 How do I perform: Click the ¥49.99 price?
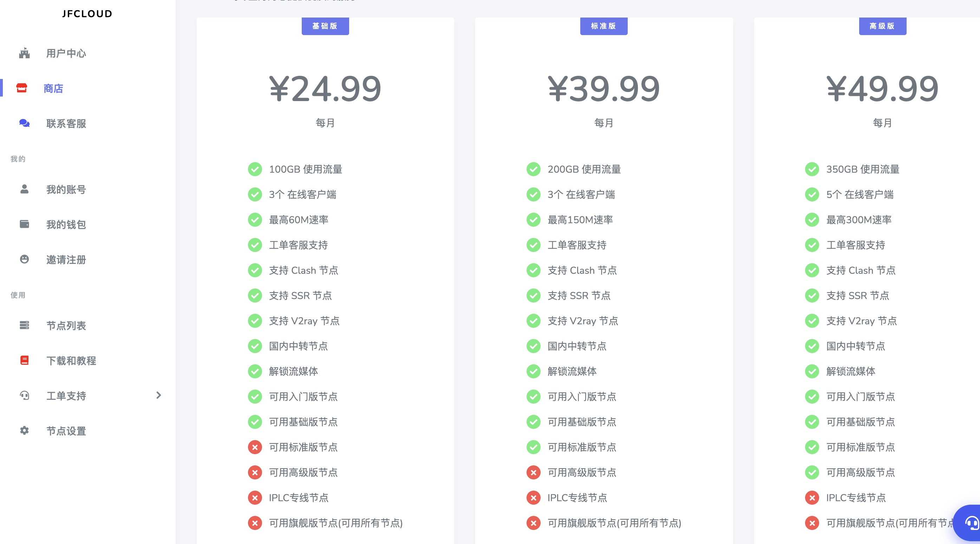(883, 88)
